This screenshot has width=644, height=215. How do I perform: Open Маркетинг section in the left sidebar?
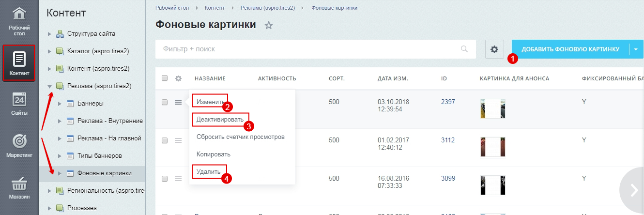tap(19, 145)
